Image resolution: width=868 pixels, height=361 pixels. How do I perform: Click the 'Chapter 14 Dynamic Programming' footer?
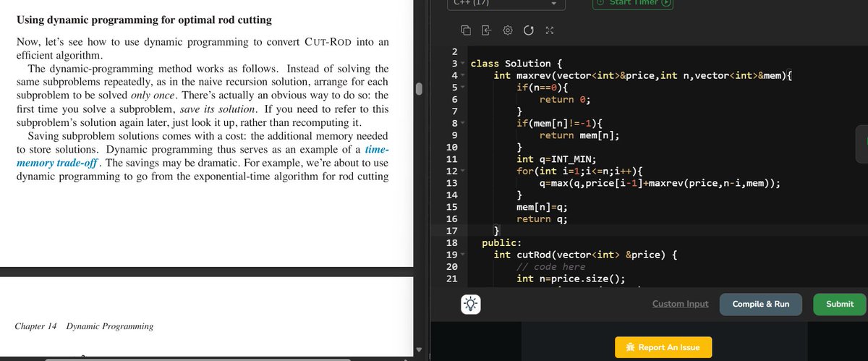pyautogui.click(x=84, y=326)
